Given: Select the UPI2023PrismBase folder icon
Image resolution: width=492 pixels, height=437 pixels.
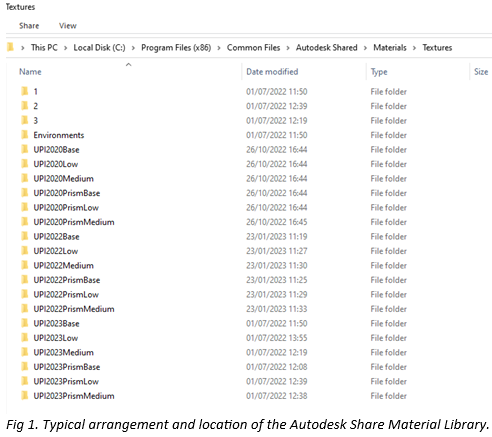Looking at the screenshot, I should pos(25,367).
